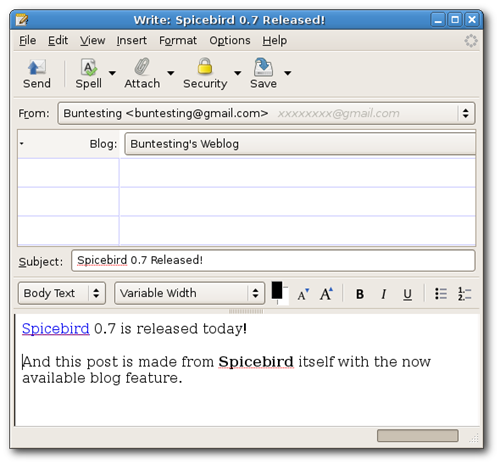Viewport: 500px width, 465px height.
Task: Open the From account selector
Action: point(266,113)
